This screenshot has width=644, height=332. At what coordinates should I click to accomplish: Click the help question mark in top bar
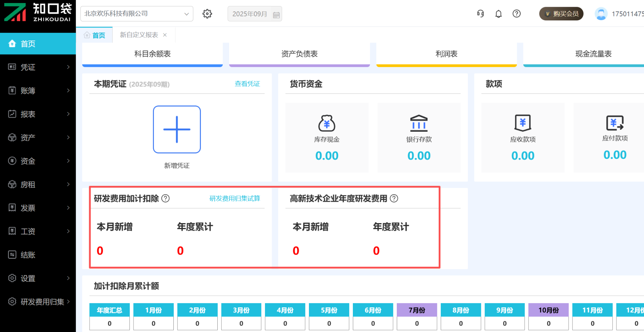pyautogui.click(x=517, y=14)
